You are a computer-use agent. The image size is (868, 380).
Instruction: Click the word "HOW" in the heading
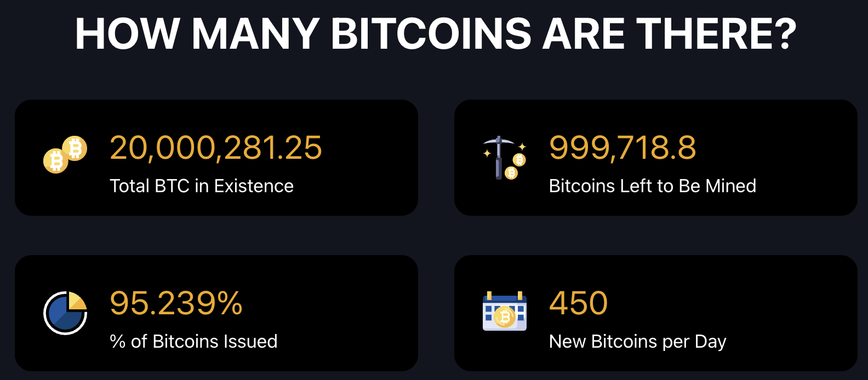coord(127,34)
